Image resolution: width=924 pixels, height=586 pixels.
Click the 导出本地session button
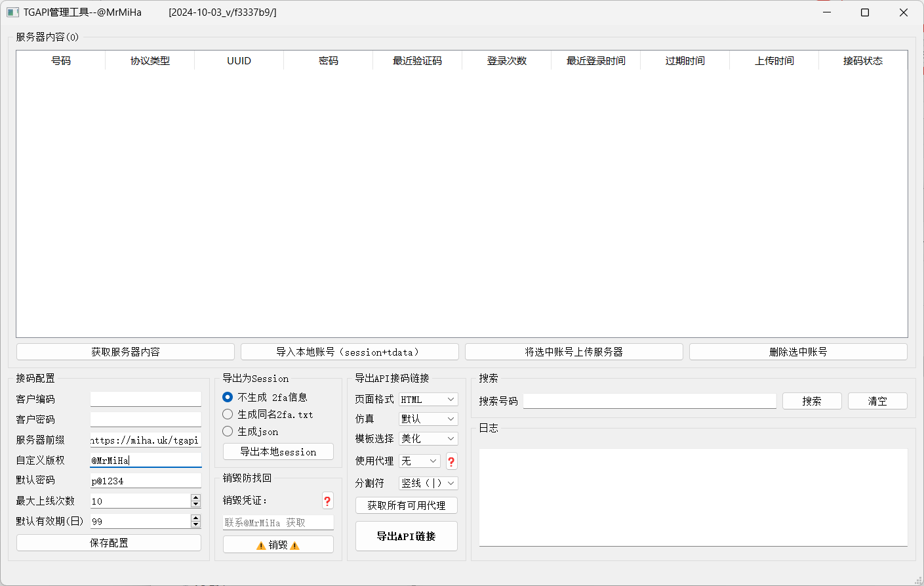point(277,451)
